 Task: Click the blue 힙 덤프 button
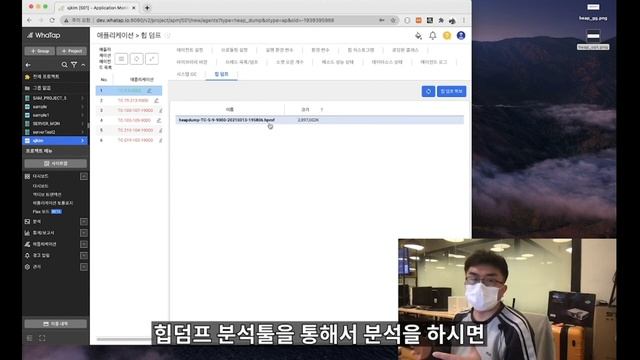click(451, 91)
